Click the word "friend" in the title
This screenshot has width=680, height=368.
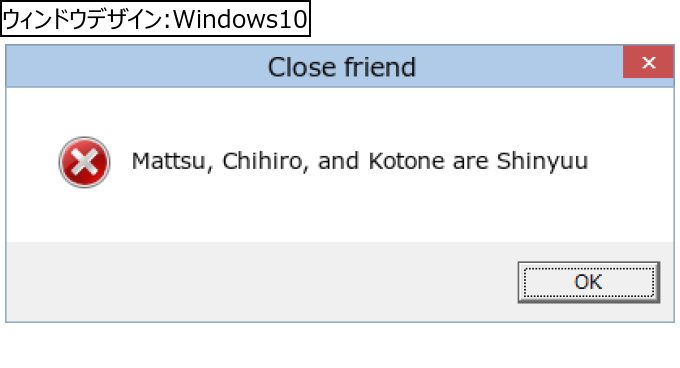380,67
